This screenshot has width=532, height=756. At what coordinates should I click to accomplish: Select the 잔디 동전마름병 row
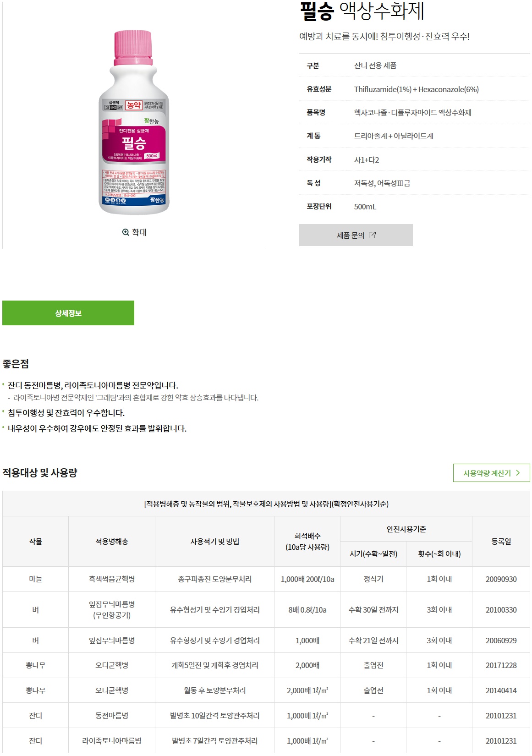[266, 716]
